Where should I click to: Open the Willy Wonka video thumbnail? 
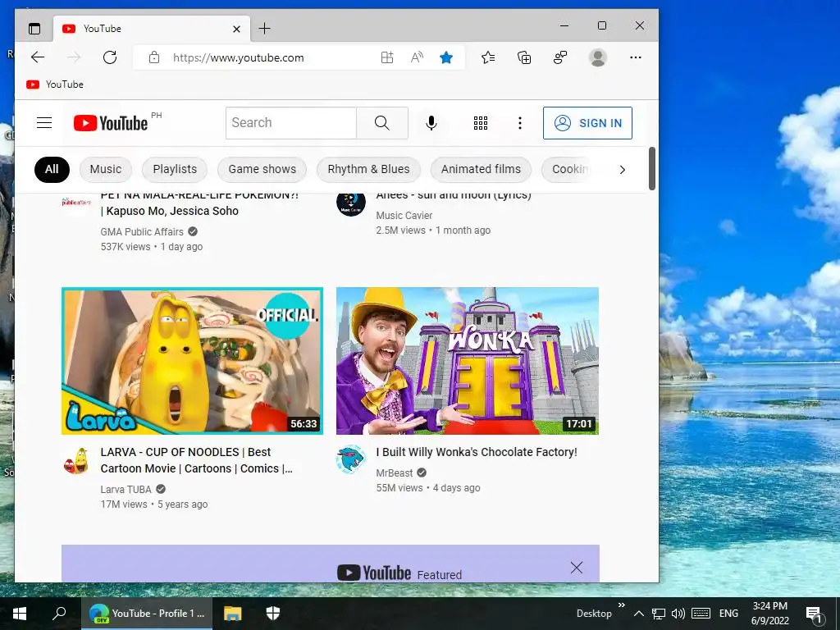(468, 361)
